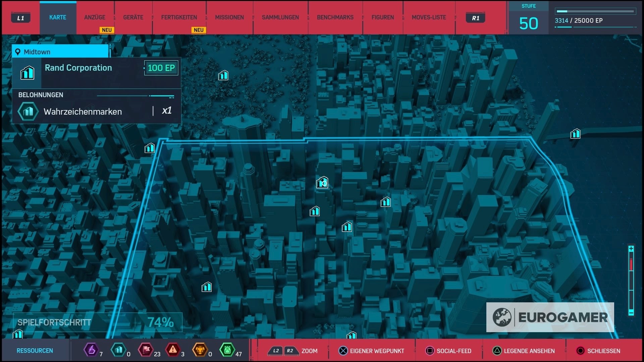Click the Ressourcen label
Image resolution: width=644 pixels, height=362 pixels.
[35, 351]
